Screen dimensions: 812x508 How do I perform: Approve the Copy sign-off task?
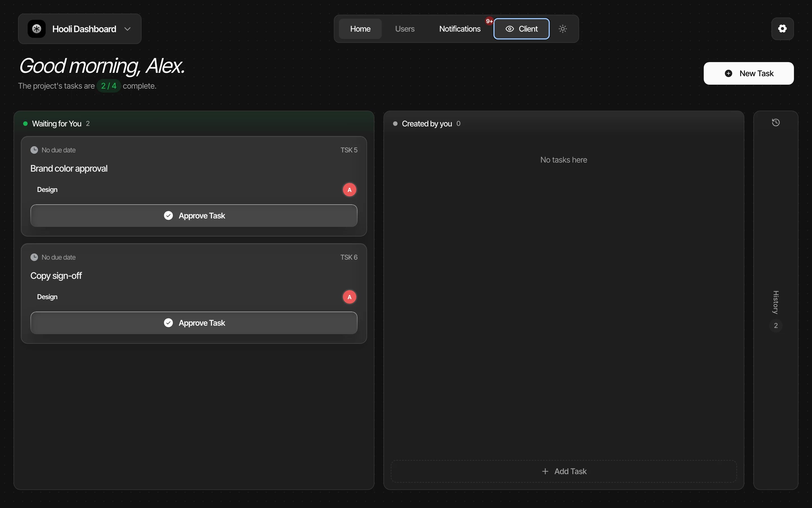(x=194, y=323)
